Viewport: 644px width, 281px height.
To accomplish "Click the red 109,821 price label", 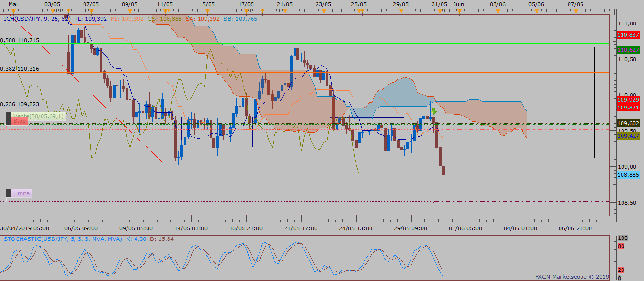I will (x=628, y=108).
